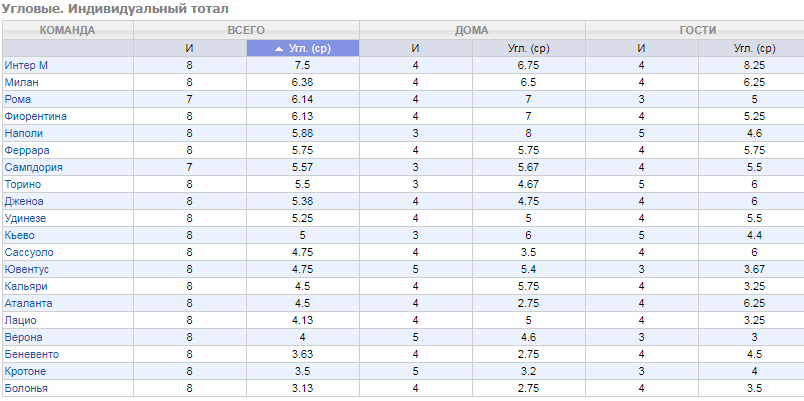804x401 pixels.
Task: Open the Кротоне team link
Action: coord(25,371)
